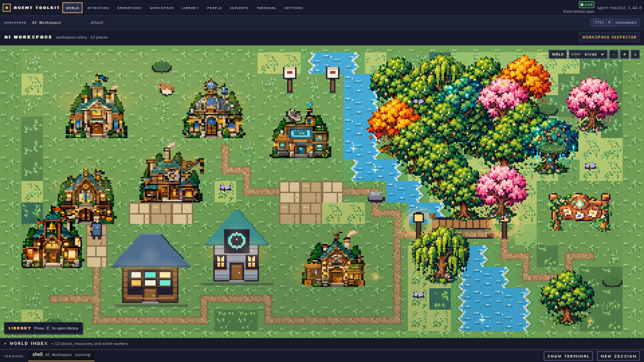
Task: Click the flower-covered wooden notice board
Action: [x=579, y=212]
